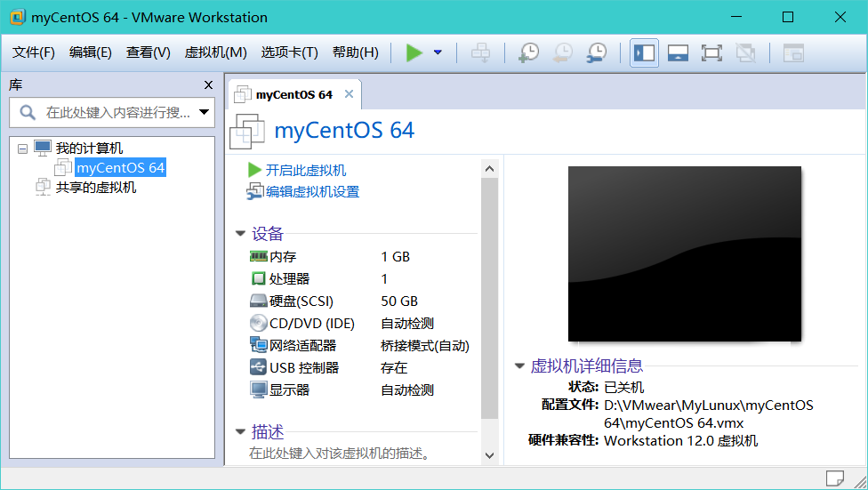Close the 库 library panel
Image resolution: width=868 pixels, height=490 pixels.
pyautogui.click(x=208, y=84)
